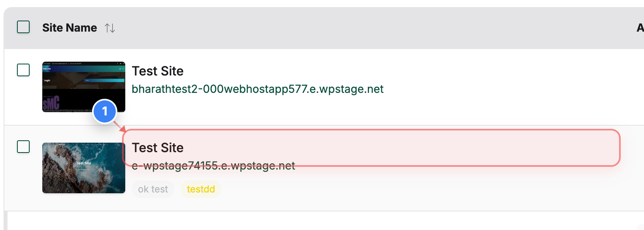Image resolution: width=644 pixels, height=230 pixels.
Task: Click the Site Name column header
Action: (70, 28)
